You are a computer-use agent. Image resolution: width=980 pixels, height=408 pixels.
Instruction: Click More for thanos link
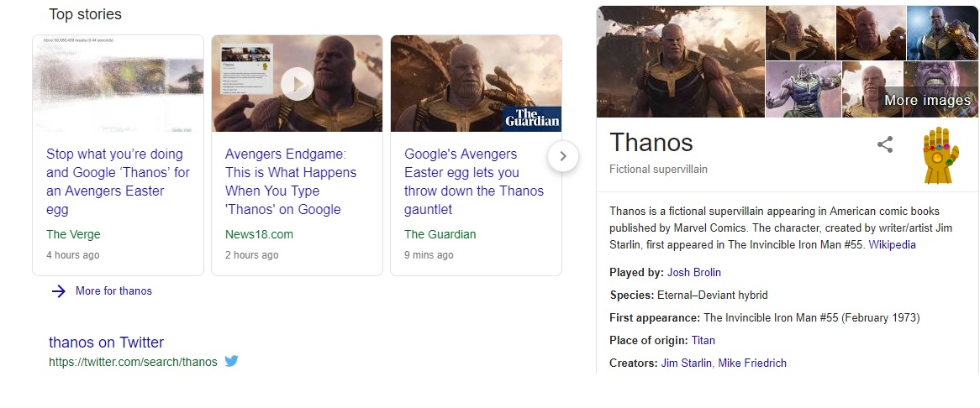[113, 291]
